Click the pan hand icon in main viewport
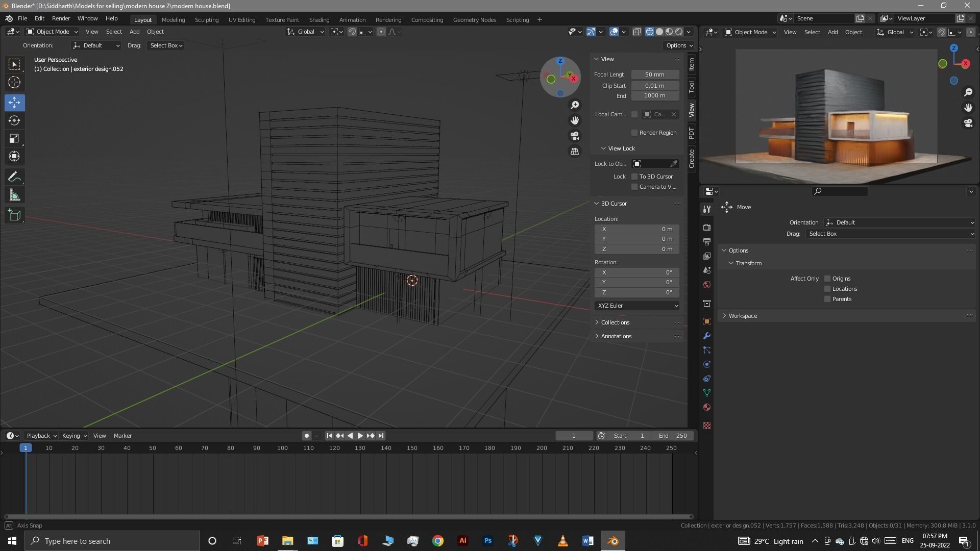This screenshot has height=551, width=980. tap(575, 120)
